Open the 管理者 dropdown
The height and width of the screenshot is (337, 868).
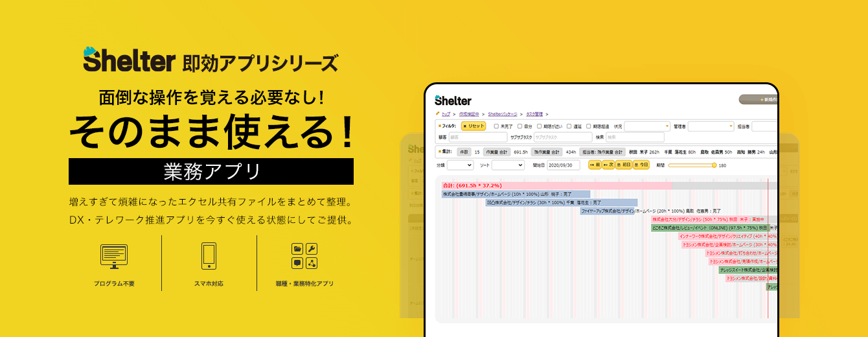click(711, 126)
